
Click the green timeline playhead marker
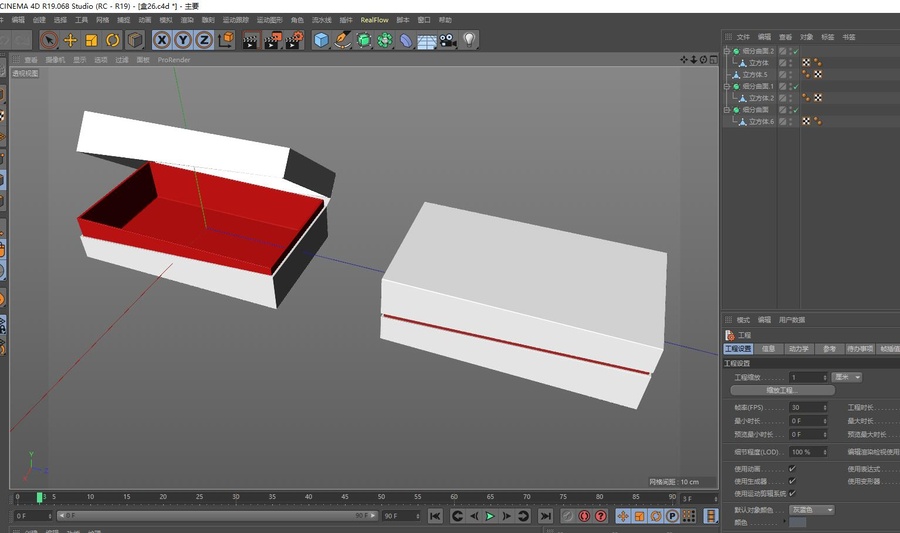pyautogui.click(x=40, y=497)
